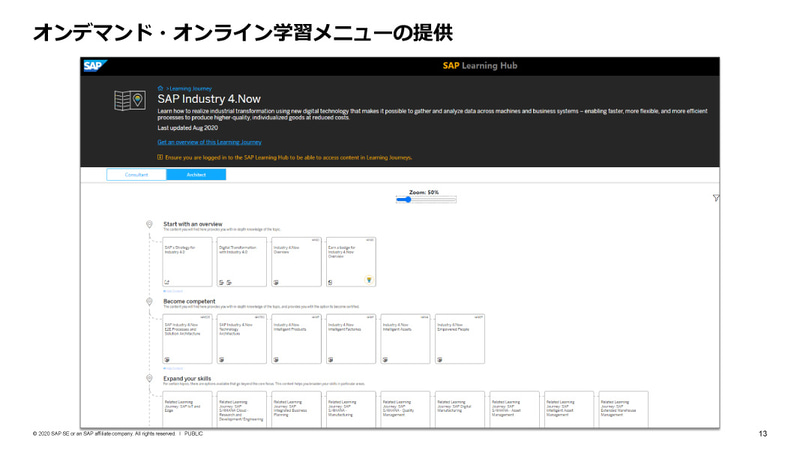The image size is (800, 450).
Task: Click the SAP Learning Hub header title
Action: point(480,65)
